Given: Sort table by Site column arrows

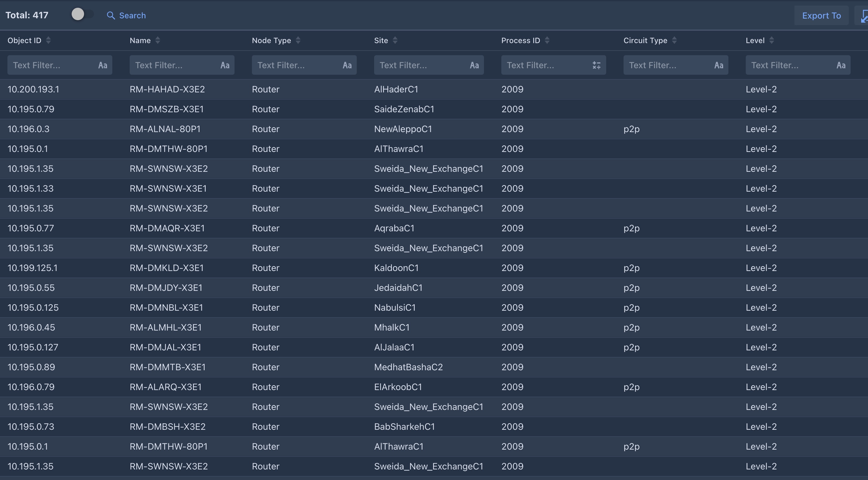Looking at the screenshot, I should coord(395,40).
